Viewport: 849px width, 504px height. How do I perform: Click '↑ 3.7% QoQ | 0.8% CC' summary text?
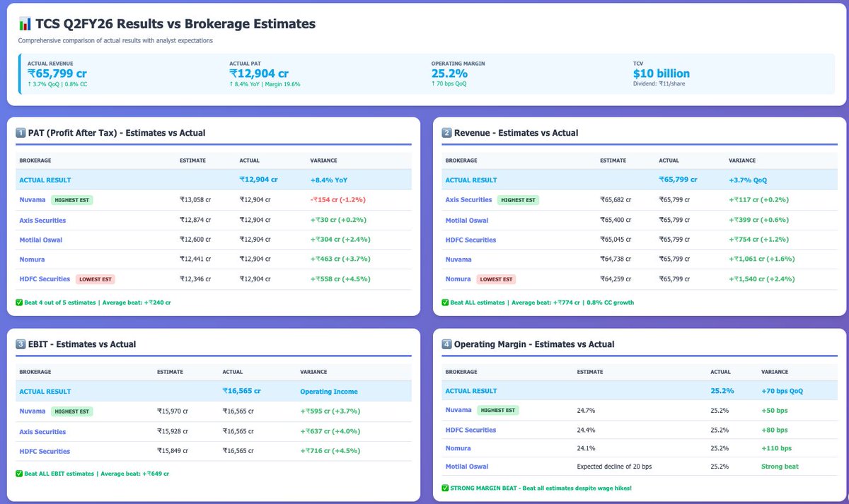pos(57,84)
